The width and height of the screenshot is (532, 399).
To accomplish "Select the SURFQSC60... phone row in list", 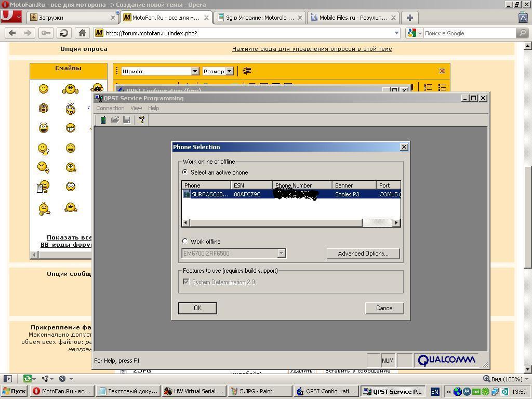I will click(291, 194).
